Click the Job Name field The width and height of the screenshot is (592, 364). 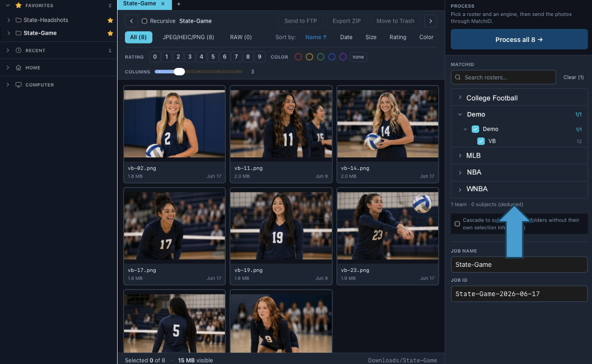pyautogui.click(x=519, y=265)
